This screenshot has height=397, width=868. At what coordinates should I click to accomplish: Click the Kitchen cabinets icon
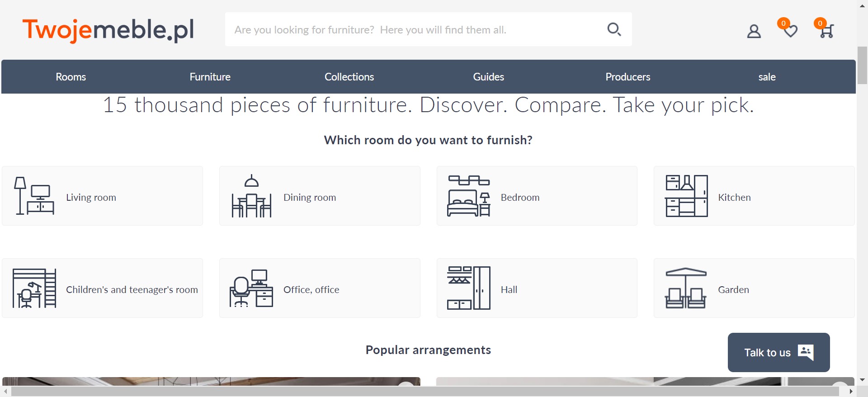[686, 196]
